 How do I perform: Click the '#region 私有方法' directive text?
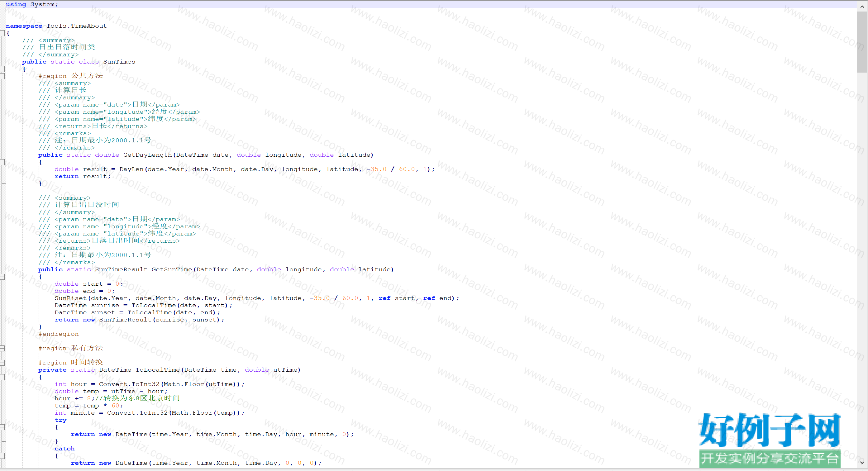[x=71, y=348]
